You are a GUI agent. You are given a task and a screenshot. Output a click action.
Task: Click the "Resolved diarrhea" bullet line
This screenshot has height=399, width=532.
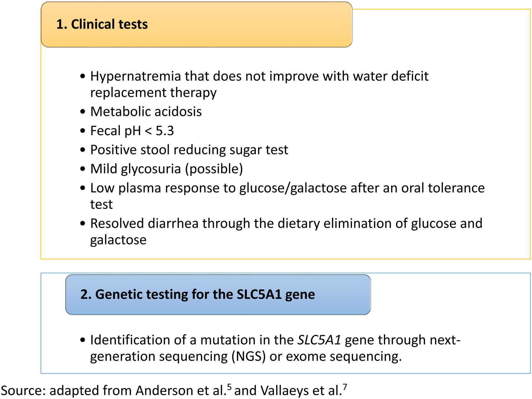point(286,224)
